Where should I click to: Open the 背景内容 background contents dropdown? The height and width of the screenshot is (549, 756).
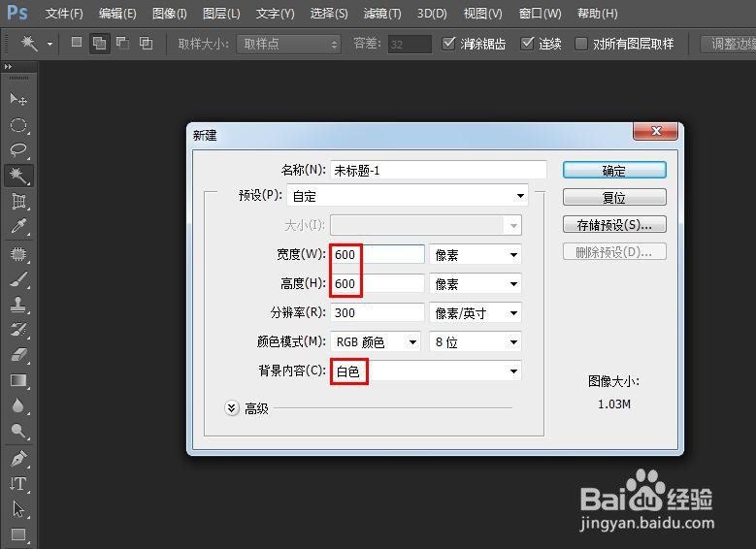click(x=426, y=371)
